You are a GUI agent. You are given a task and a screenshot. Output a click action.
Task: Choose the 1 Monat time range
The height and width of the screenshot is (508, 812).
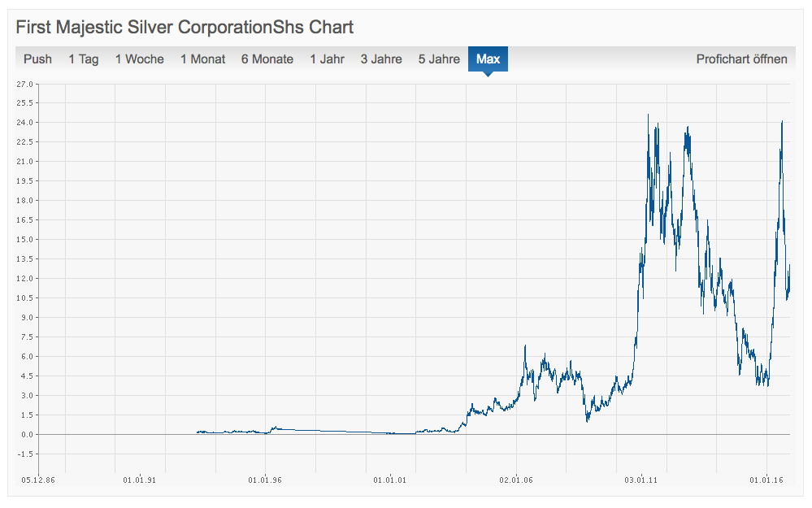tap(202, 59)
